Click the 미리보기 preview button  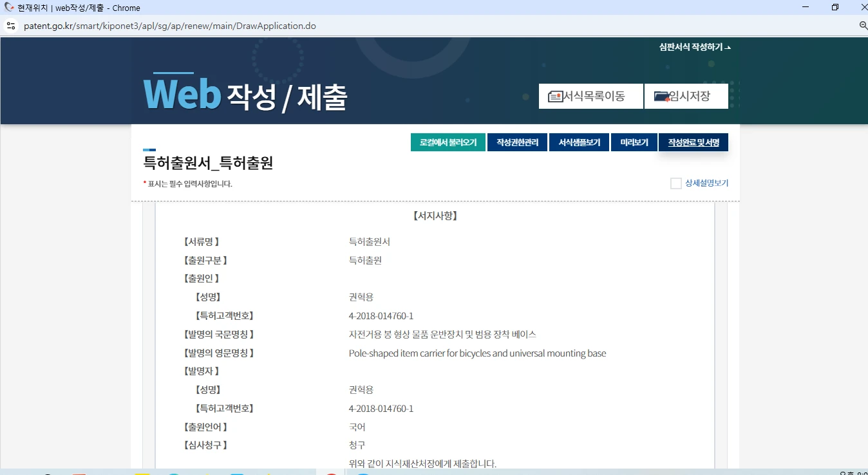634,142
